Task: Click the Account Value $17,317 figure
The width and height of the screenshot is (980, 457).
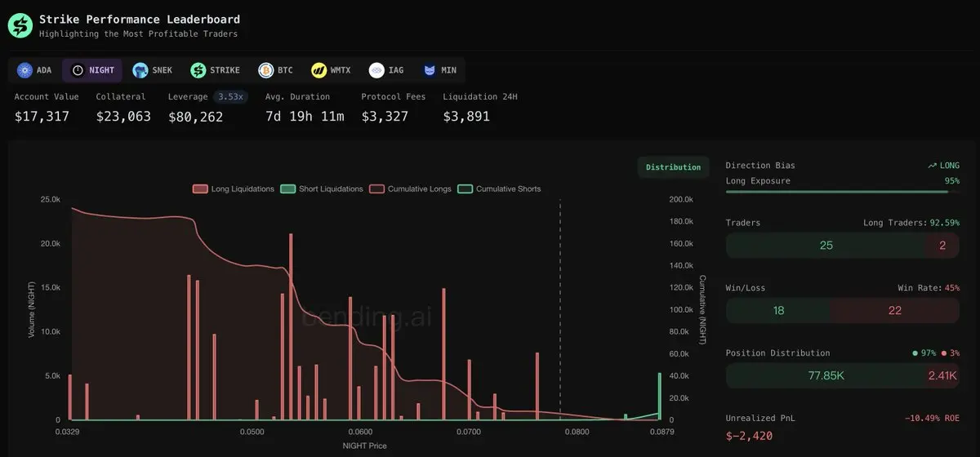Action: tap(42, 117)
